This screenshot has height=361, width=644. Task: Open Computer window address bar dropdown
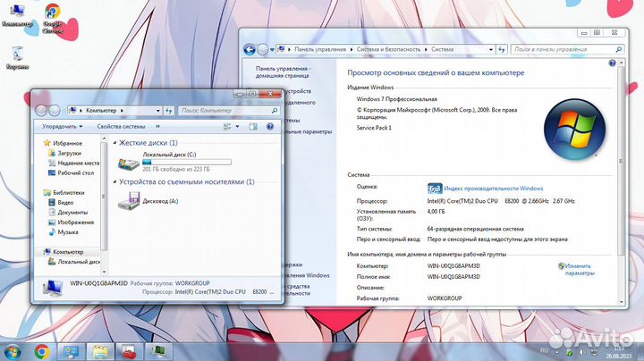point(157,111)
